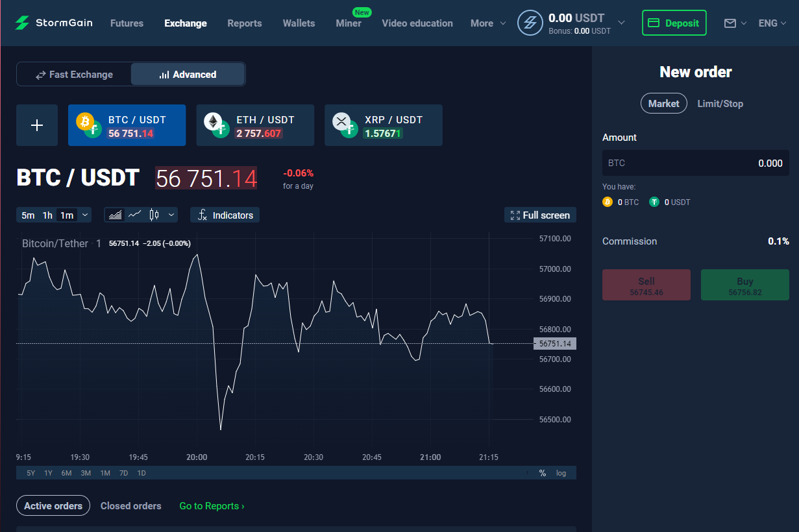This screenshot has width=799, height=532.
Task: Follow the Go to Reports link
Action: tap(212, 506)
